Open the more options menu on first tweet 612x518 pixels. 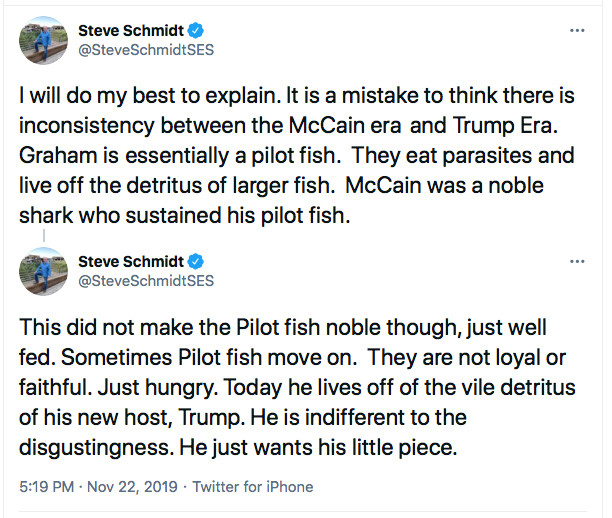(x=577, y=30)
